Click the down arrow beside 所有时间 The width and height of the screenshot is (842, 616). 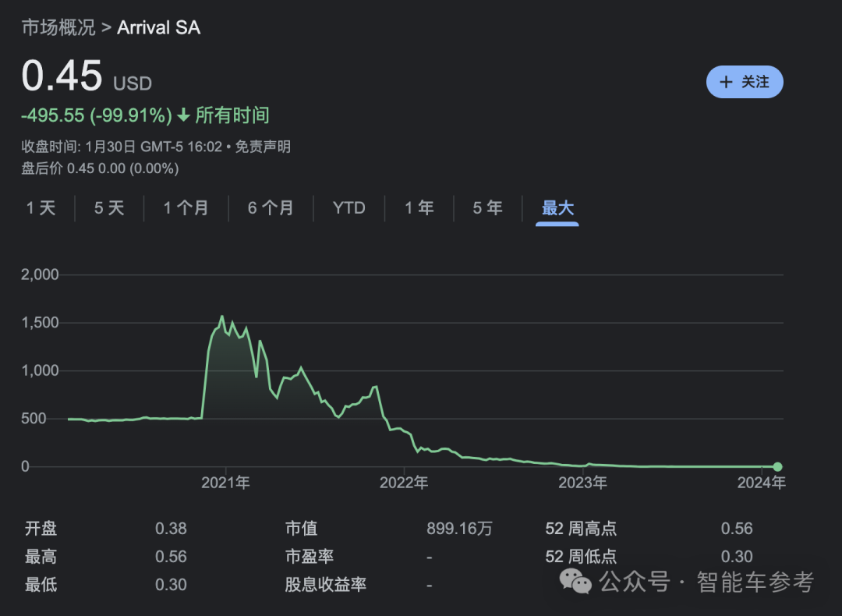pyautogui.click(x=184, y=115)
